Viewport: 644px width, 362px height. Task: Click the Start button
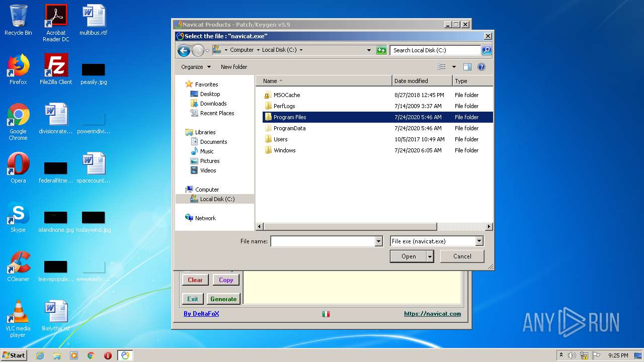click(14, 355)
